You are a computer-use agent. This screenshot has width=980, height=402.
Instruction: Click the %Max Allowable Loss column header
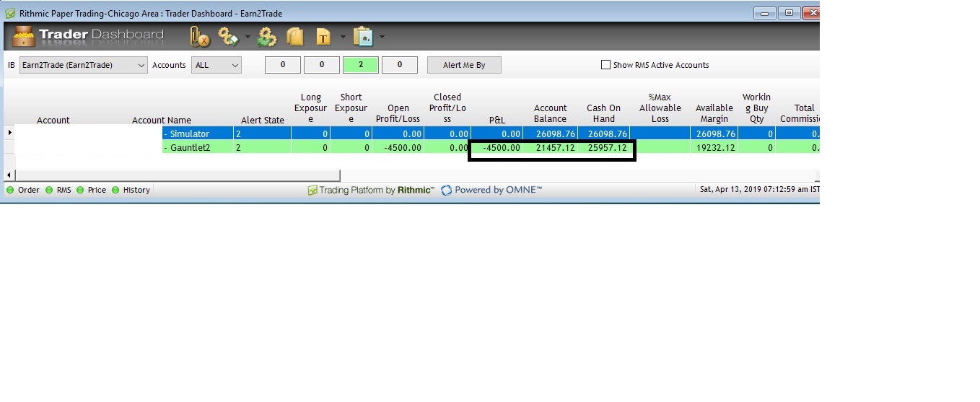(660, 108)
